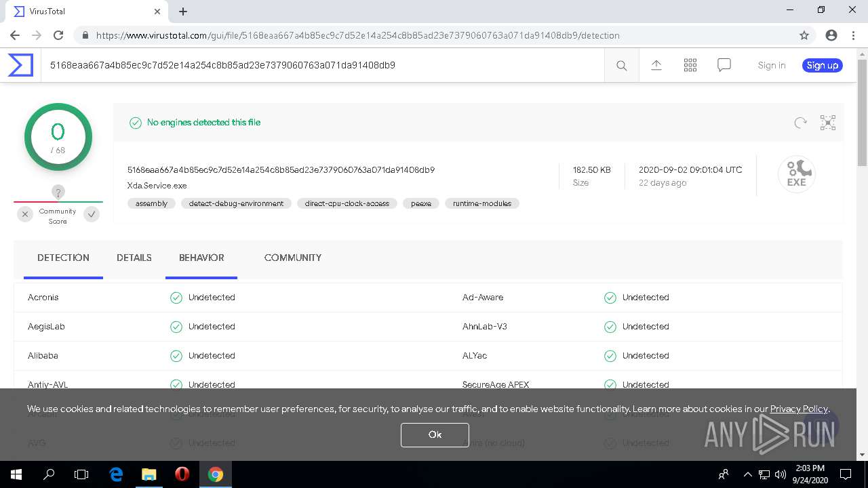This screenshot has width=868, height=488.
Task: Click the browser address bar URL
Action: 357,35
